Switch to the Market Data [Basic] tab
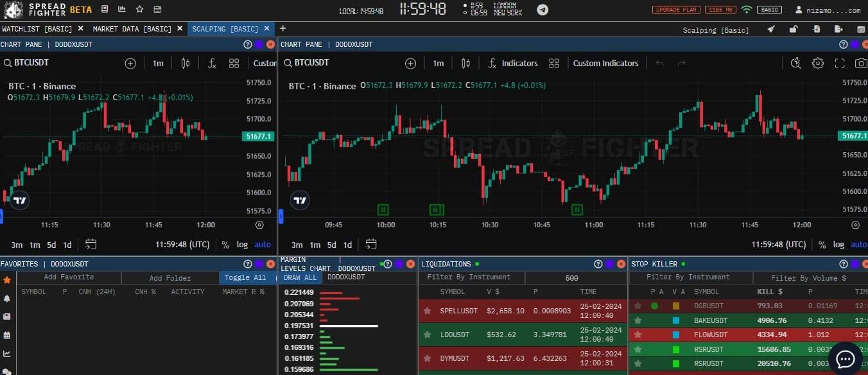Viewport: 868px width, 375px height. [x=132, y=29]
